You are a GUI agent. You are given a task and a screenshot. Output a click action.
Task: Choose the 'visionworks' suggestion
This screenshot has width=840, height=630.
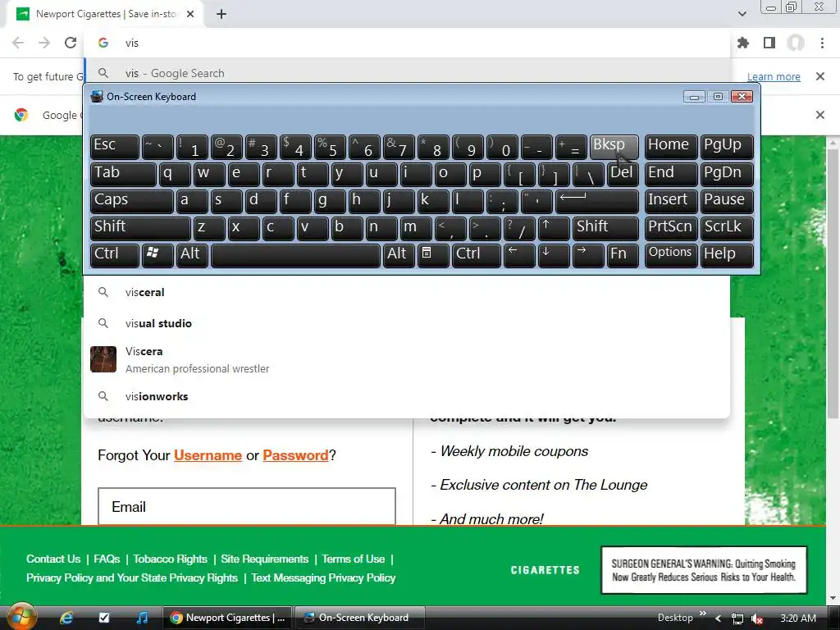[x=407, y=396]
